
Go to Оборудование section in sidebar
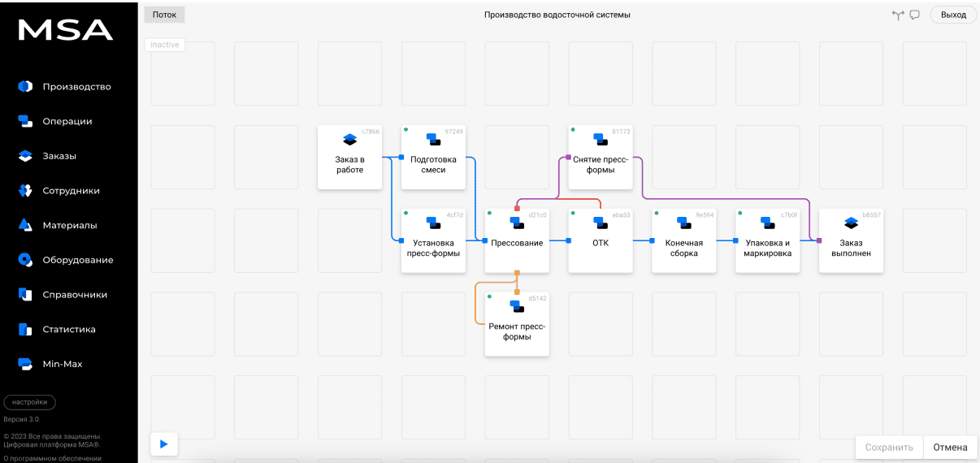coord(78,260)
